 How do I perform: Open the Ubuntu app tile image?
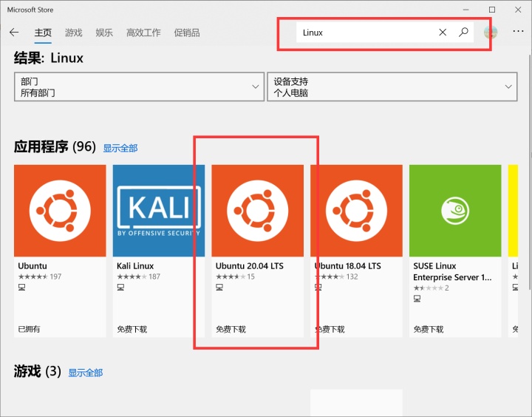tap(60, 211)
